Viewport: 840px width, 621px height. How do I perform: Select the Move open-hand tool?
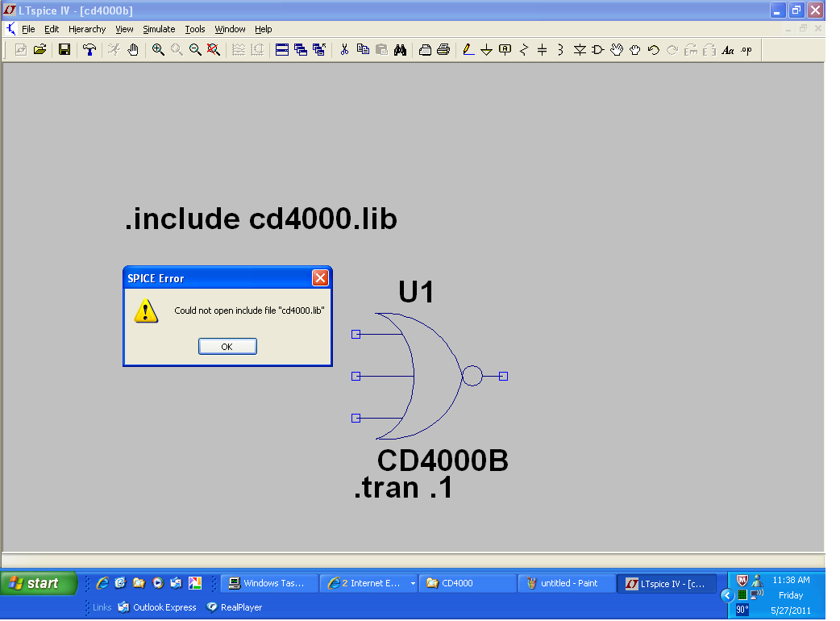(x=617, y=50)
